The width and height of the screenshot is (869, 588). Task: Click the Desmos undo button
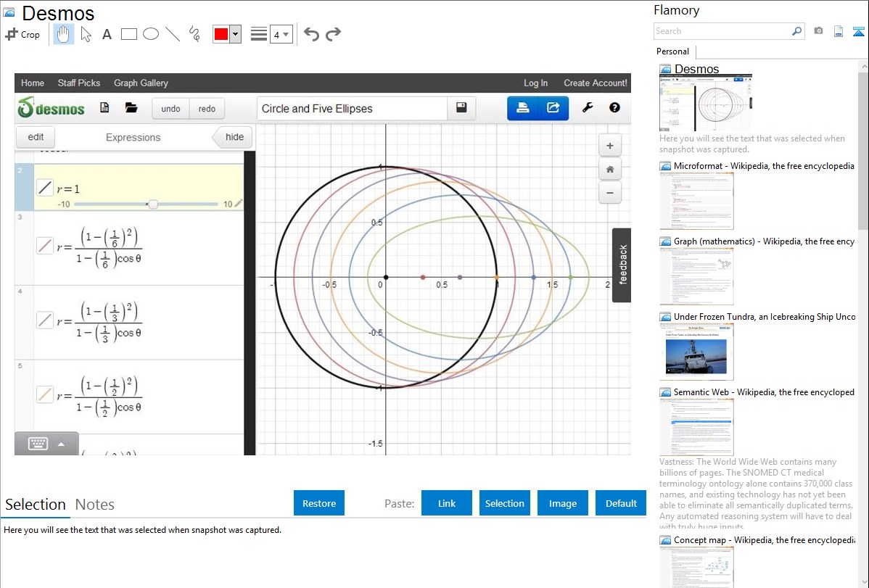pyautogui.click(x=170, y=109)
